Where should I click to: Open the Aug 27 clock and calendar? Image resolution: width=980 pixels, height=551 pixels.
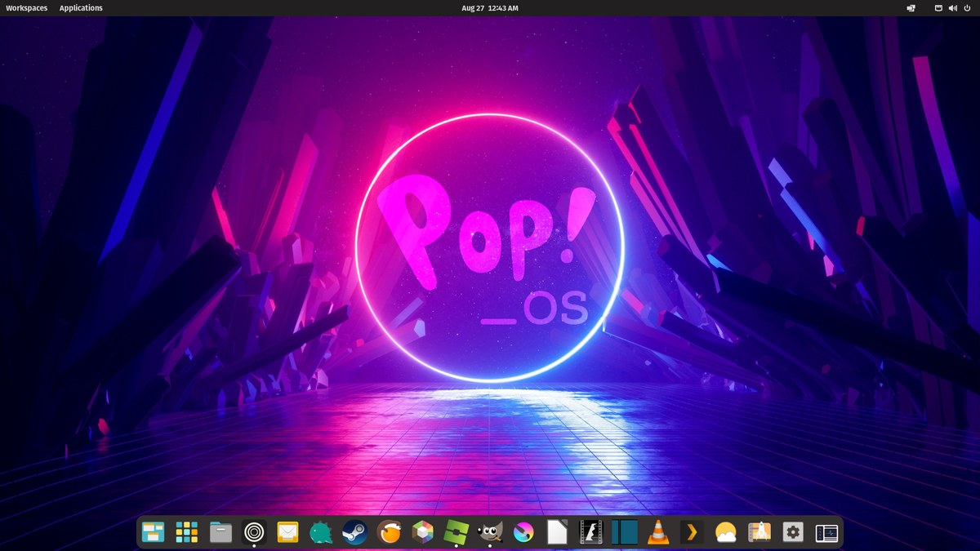click(490, 8)
